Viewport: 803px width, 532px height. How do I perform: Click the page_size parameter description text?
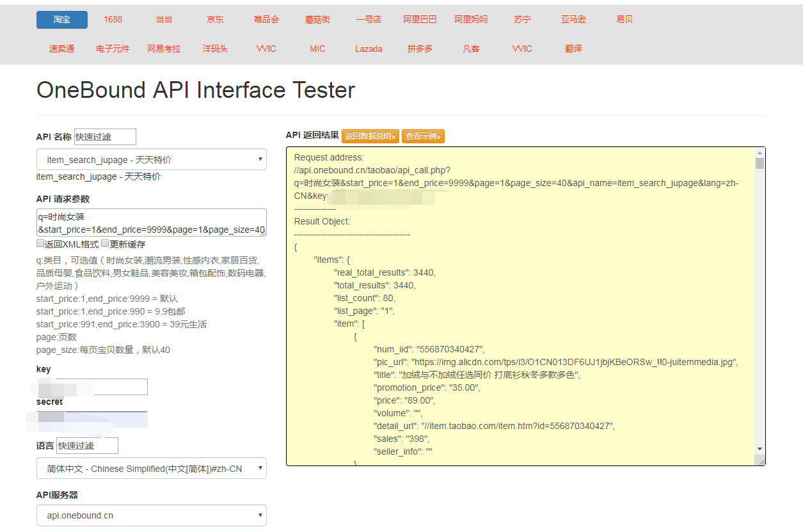coord(103,350)
